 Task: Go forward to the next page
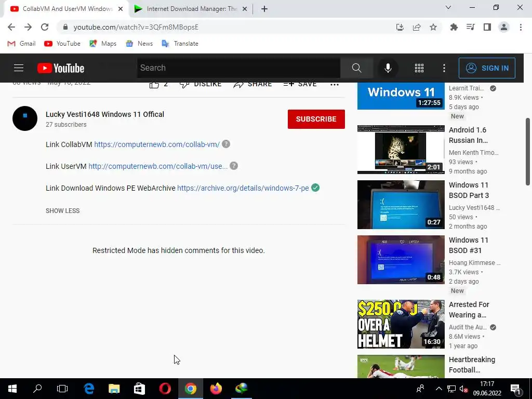pos(28,27)
